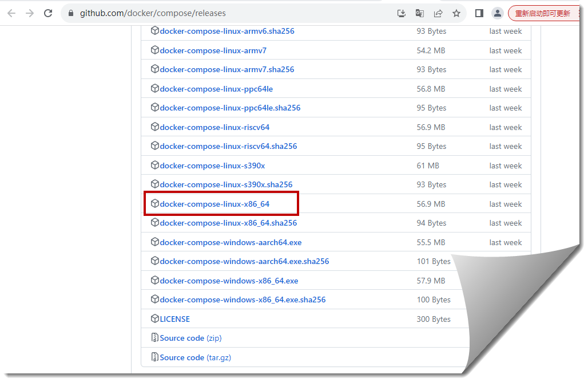Click zip file icon beside Source code (zip)

(155, 338)
